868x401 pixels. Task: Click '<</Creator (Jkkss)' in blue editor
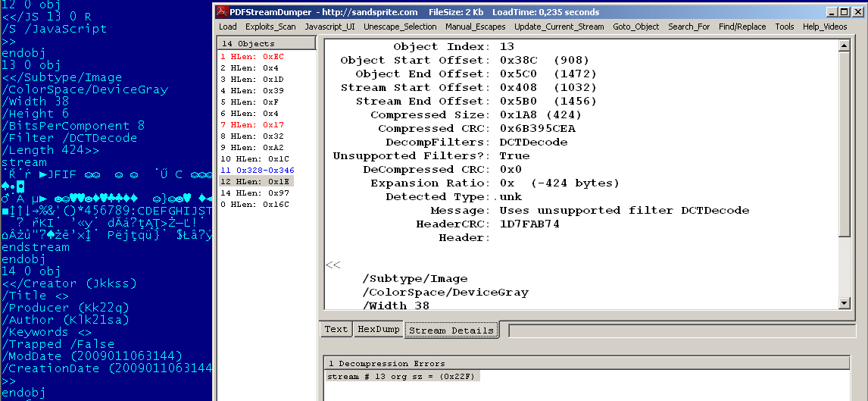pos(69,284)
